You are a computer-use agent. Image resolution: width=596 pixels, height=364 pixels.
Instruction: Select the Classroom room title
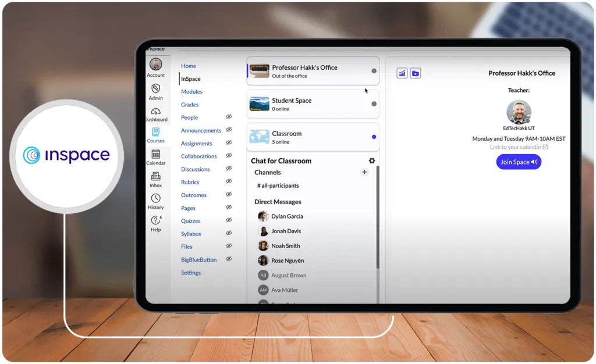coord(286,133)
